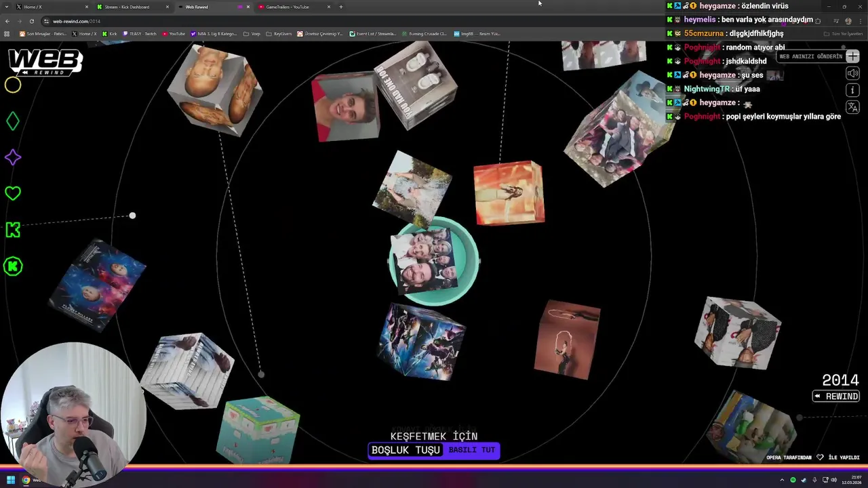Click the center group selfie circle
868x488 pixels.
433,261
